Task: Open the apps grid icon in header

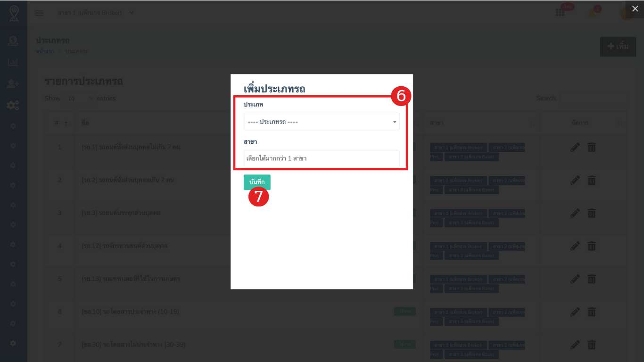Action: [560, 13]
